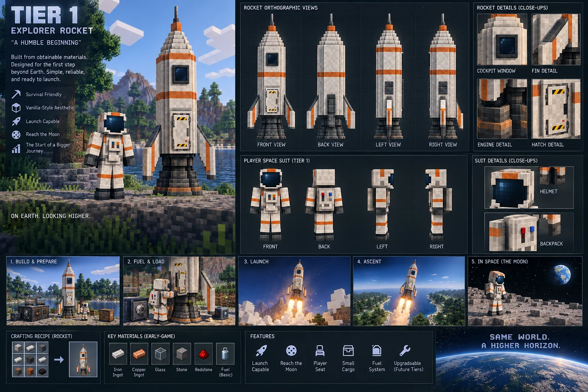The image size is (588, 392).
Task: Click the Vanilla-Style Aesthetic label
Action: 50,108
